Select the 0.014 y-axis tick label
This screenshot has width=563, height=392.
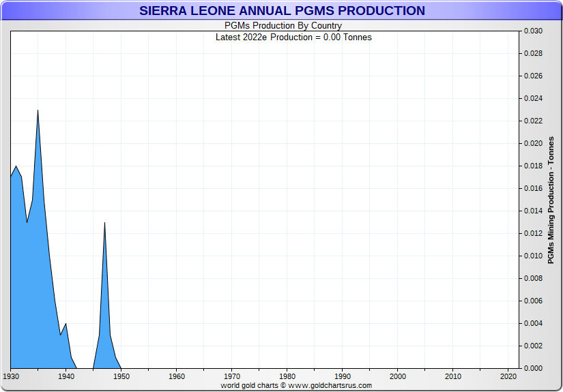click(x=533, y=211)
